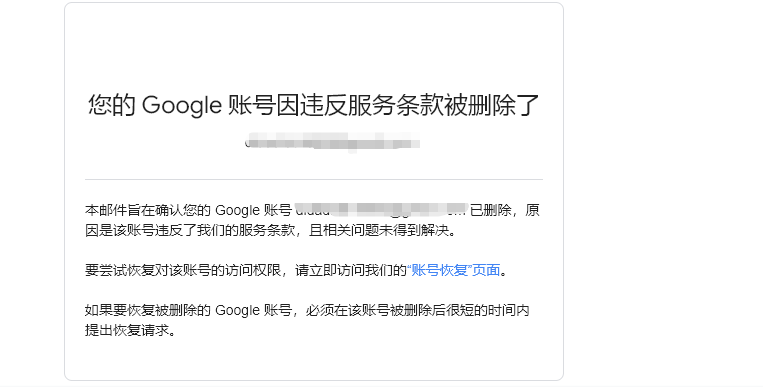The height and width of the screenshot is (387, 763).
Task: Click the horizontal divider line below the header
Action: 314,180
